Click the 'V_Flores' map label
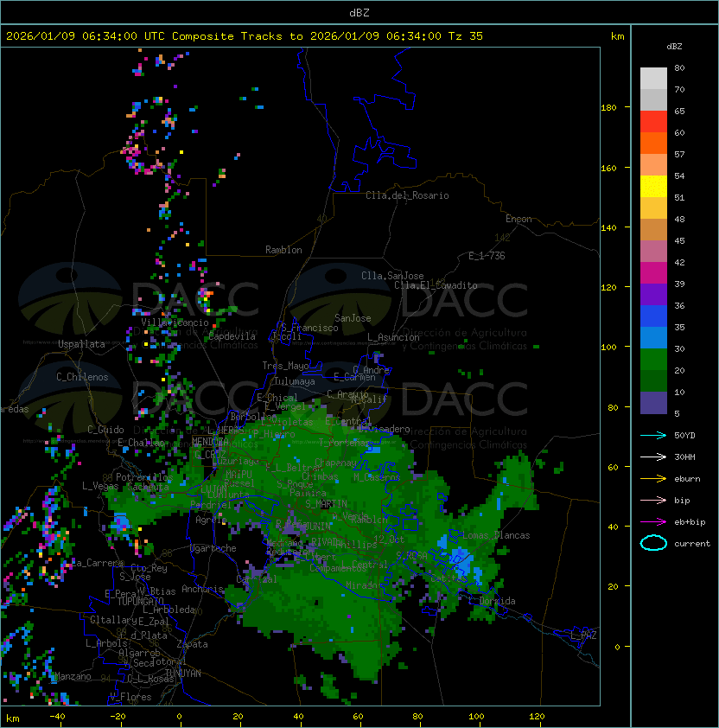 [130, 696]
